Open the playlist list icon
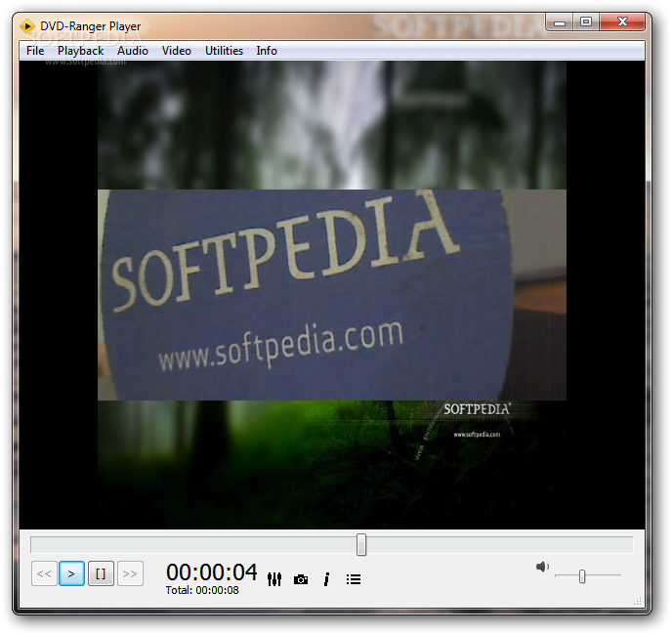The image size is (672, 635). (354, 579)
